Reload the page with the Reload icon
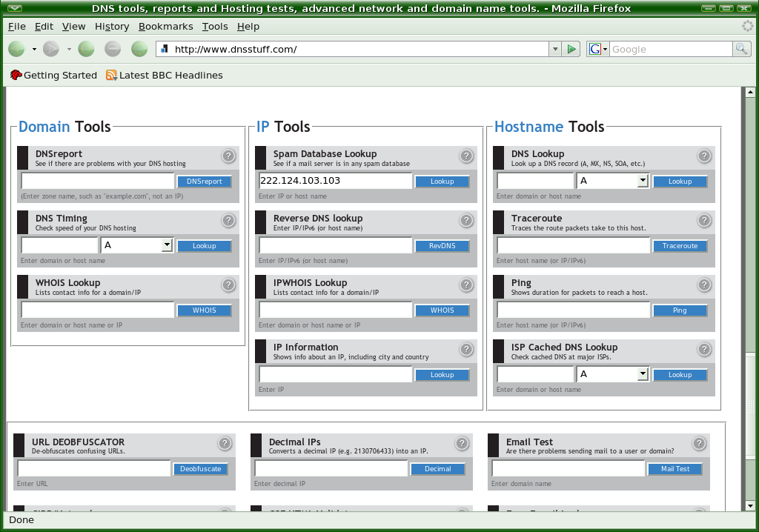This screenshot has height=532, width=759. (86, 49)
